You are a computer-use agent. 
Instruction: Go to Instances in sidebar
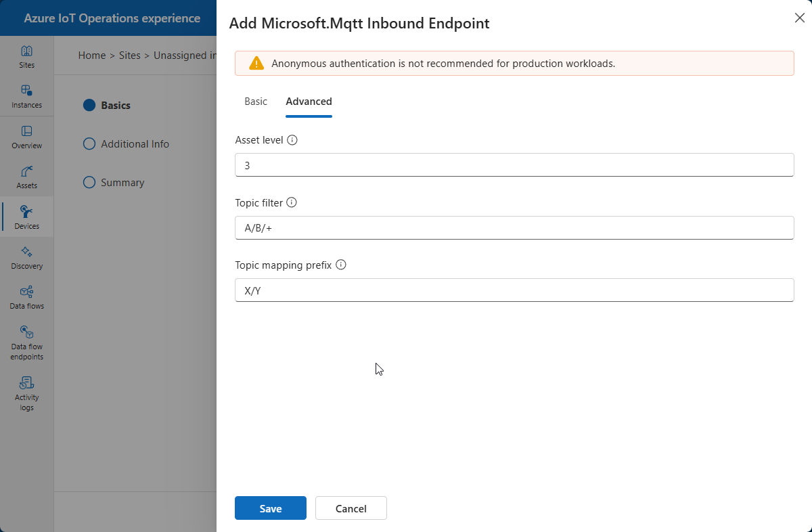coord(27,97)
